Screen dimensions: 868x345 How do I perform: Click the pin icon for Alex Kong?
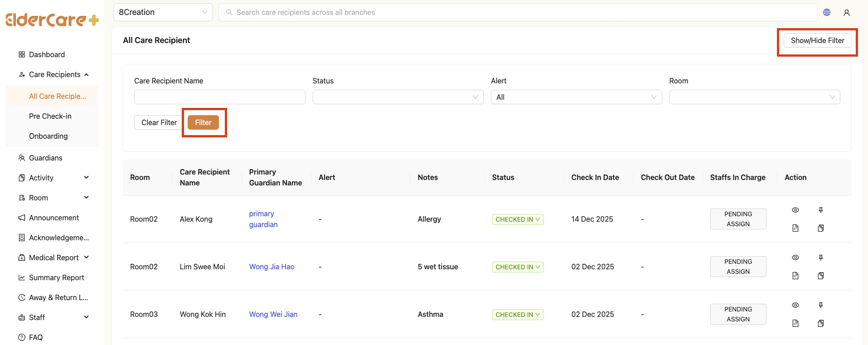(820, 210)
